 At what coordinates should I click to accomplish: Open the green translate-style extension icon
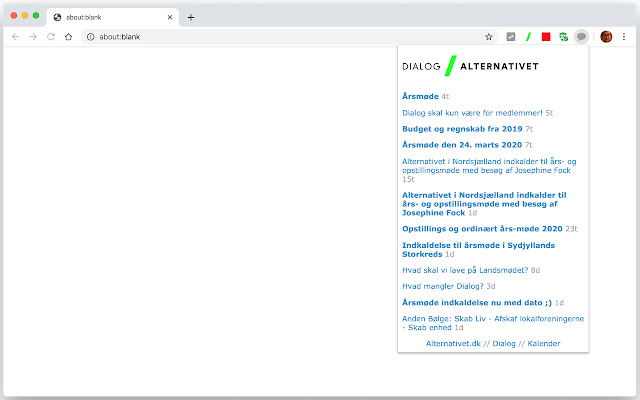[x=564, y=37]
